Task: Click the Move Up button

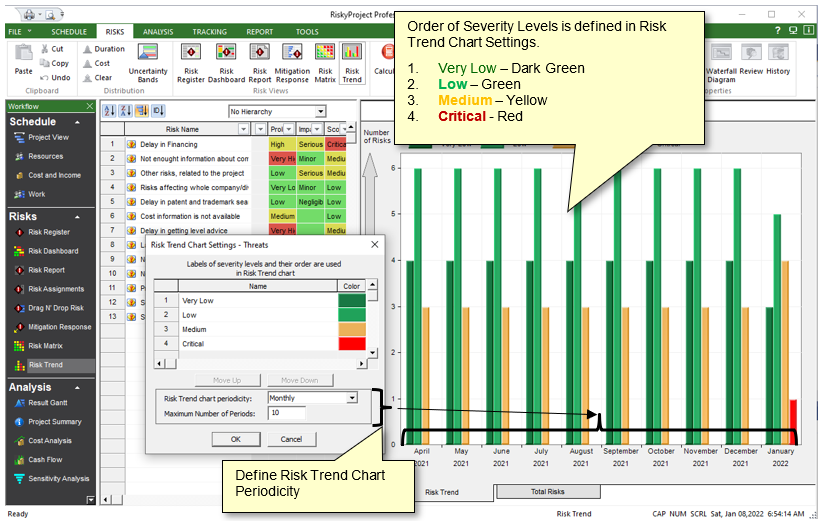Action: pyautogui.click(x=227, y=380)
